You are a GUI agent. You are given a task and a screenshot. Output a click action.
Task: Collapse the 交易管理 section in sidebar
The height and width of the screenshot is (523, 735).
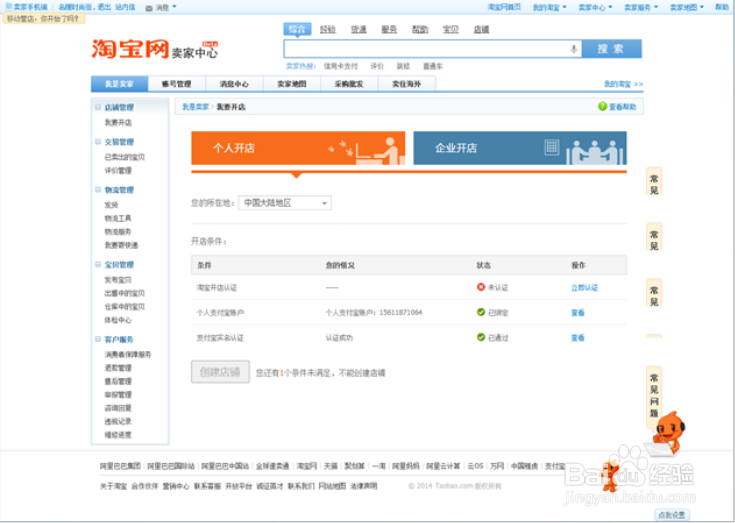(98, 142)
